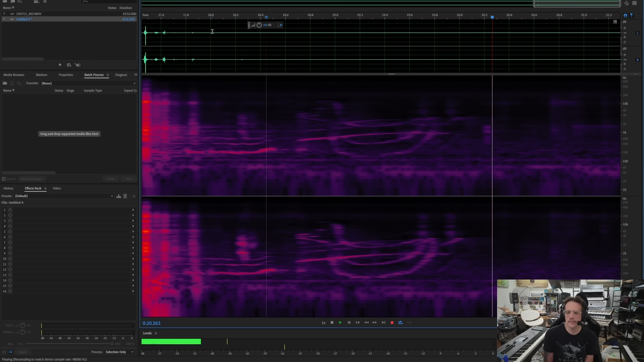This screenshot has height=362, width=644.
Task: Click the Apply button in Effects Rack
Action: point(22,352)
